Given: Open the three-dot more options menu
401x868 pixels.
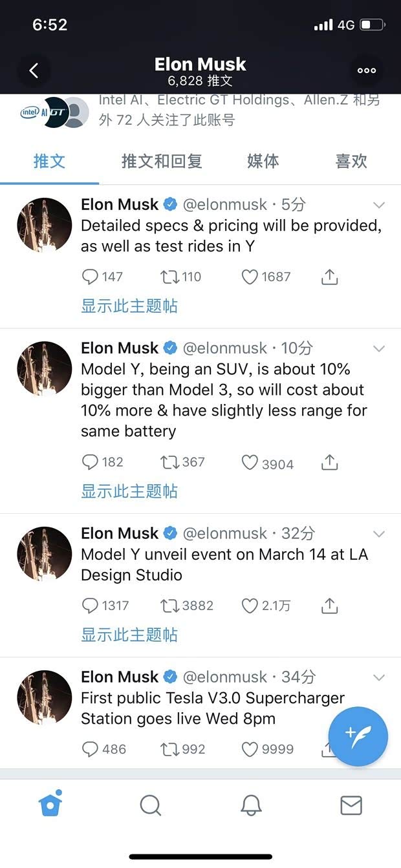Looking at the screenshot, I should tap(366, 70).
